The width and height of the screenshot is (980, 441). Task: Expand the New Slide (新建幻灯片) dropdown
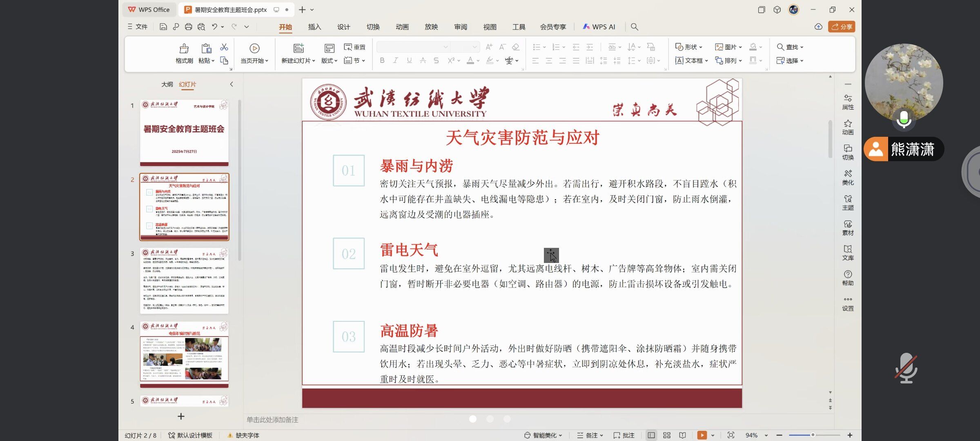point(314,61)
